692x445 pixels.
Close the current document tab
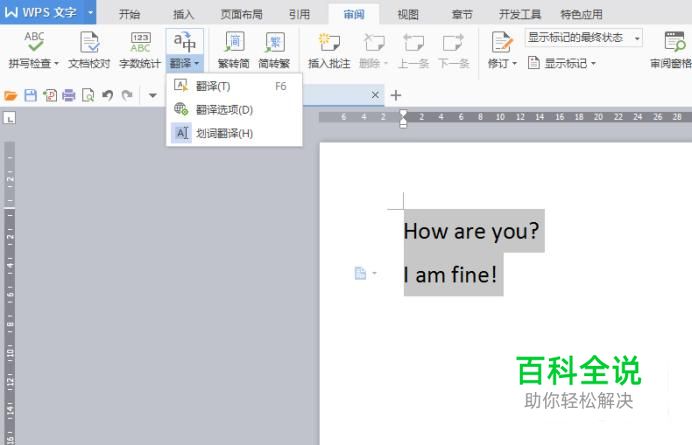tap(375, 95)
